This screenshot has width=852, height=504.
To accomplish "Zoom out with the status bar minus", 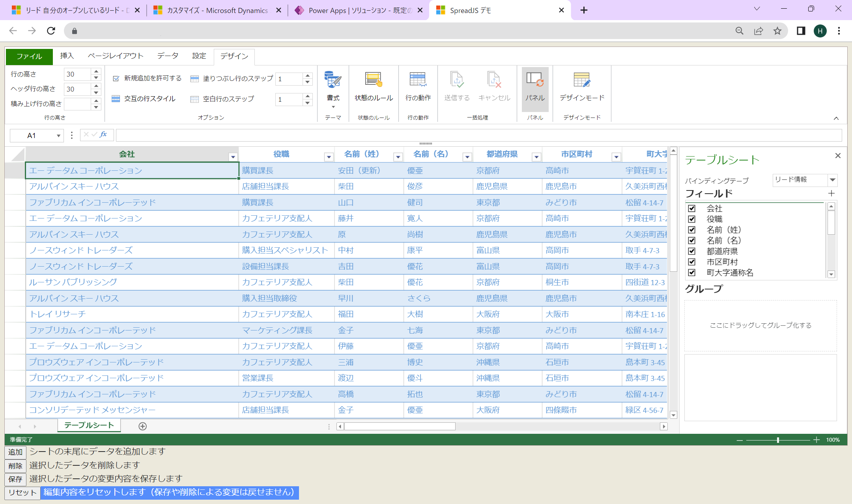I will tap(740, 440).
